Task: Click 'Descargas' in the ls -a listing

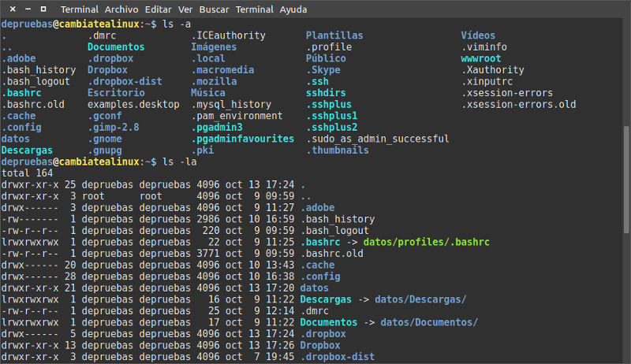Action: [27, 150]
